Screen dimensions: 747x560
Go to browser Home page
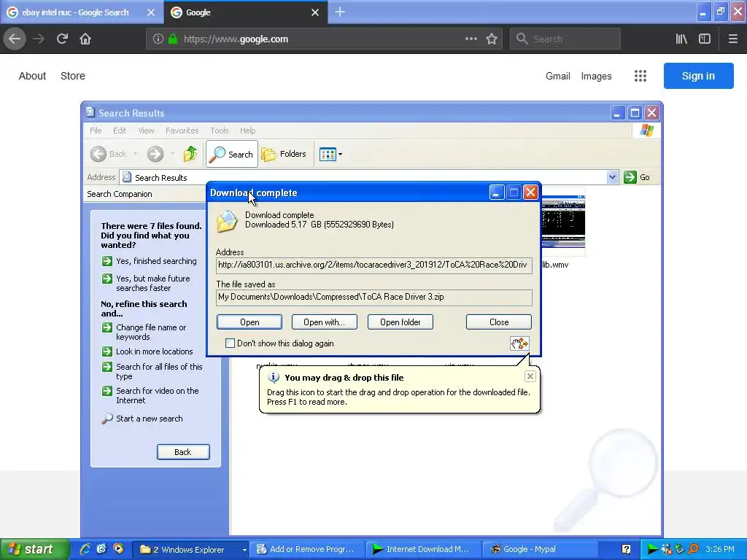[85, 39]
